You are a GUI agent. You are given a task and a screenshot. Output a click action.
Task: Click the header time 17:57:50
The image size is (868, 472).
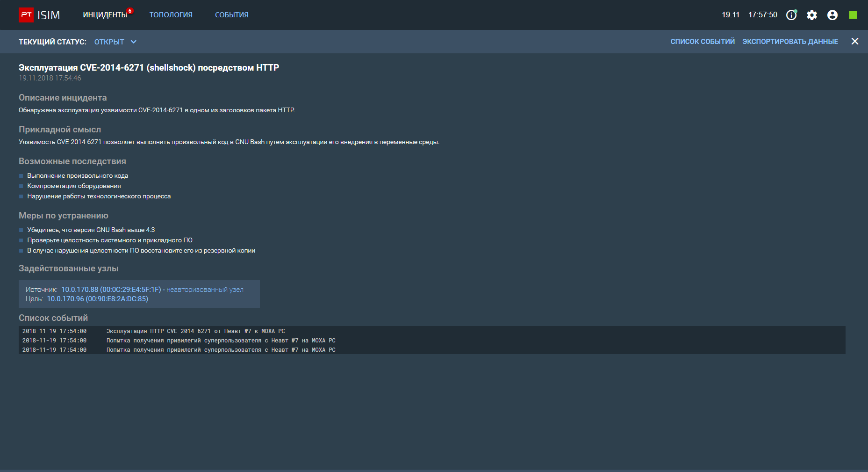coord(762,15)
